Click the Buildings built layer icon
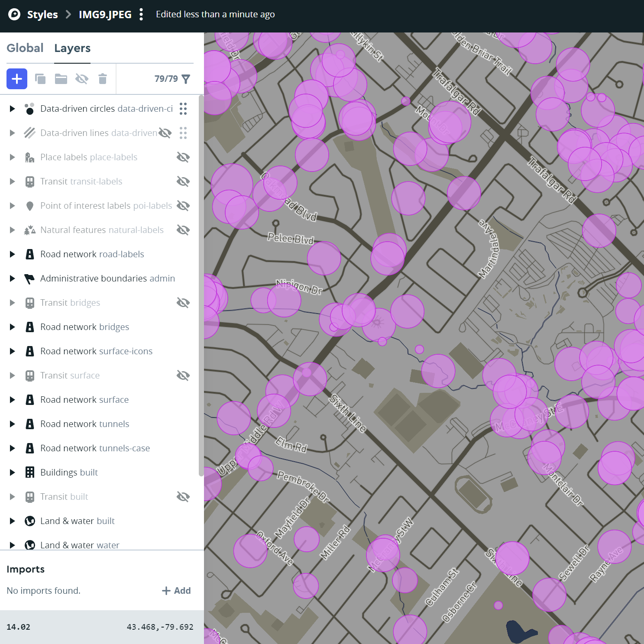The width and height of the screenshot is (644, 644). tap(29, 472)
